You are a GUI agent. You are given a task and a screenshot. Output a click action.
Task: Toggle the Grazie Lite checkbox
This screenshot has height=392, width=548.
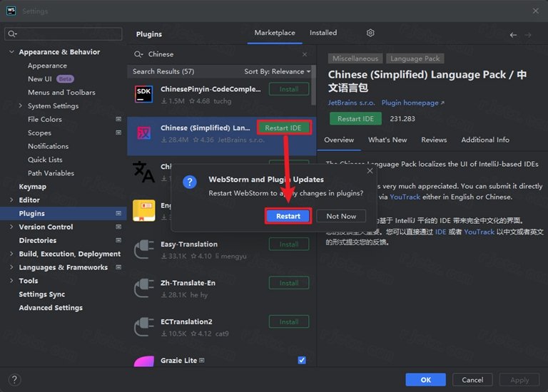(x=302, y=360)
